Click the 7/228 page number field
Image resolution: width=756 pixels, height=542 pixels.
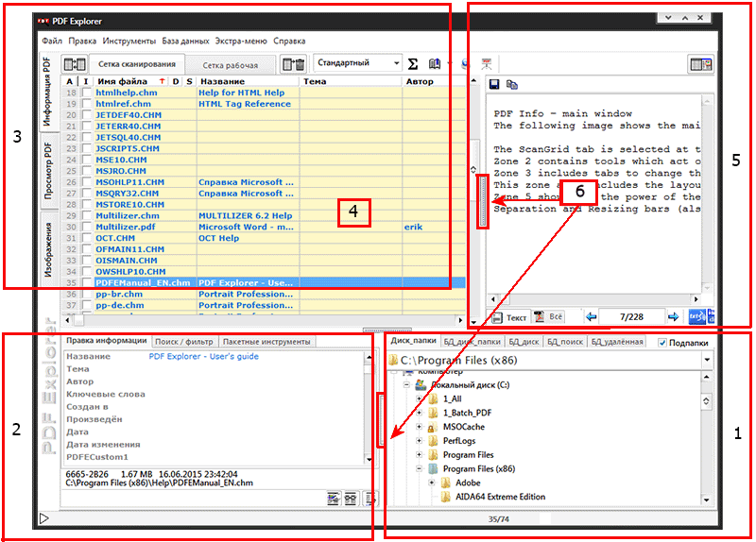631,316
